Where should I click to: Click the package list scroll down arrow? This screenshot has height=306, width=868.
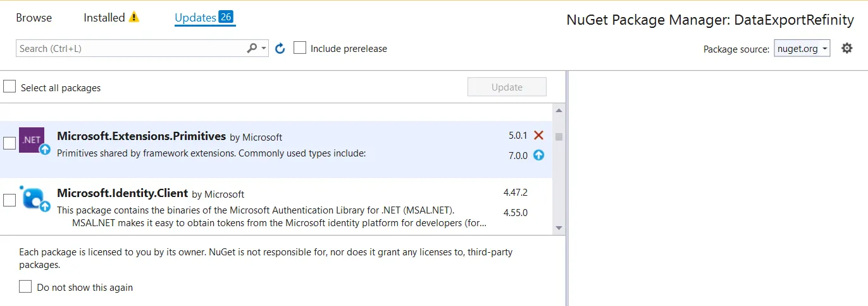coord(559,227)
